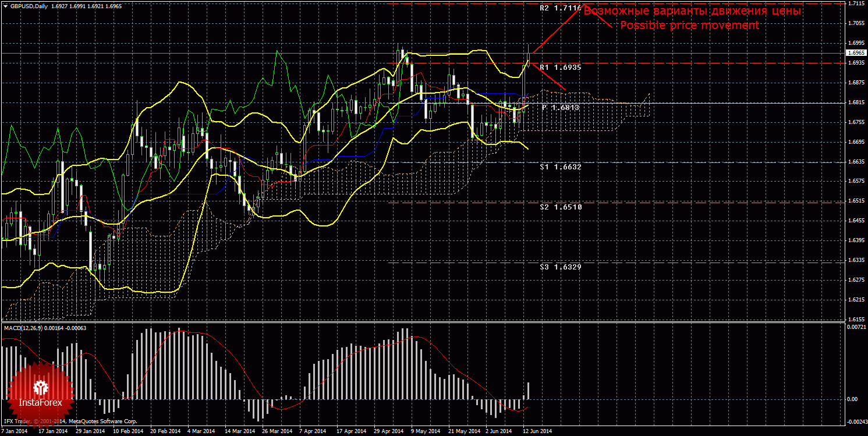This screenshot has width=868, height=436.
Task: Select the S3 1.6329 support label
Action: pyautogui.click(x=560, y=266)
